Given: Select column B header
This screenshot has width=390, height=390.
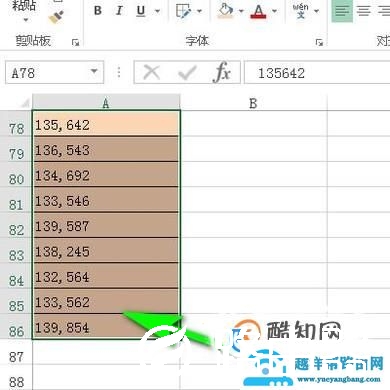Looking at the screenshot, I should (253, 103).
